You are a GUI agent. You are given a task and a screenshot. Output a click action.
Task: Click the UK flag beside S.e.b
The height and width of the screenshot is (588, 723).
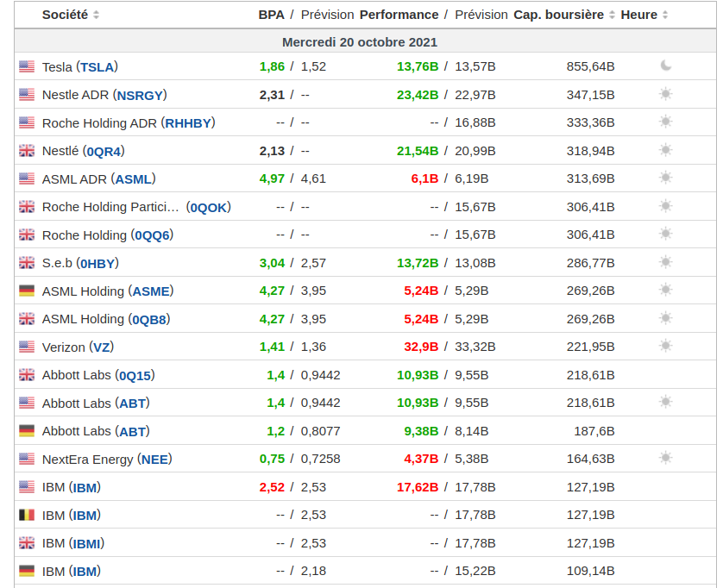[27, 263]
